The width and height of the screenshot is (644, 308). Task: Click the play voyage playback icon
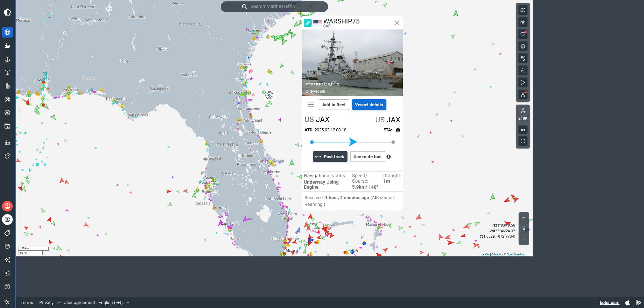(523, 82)
